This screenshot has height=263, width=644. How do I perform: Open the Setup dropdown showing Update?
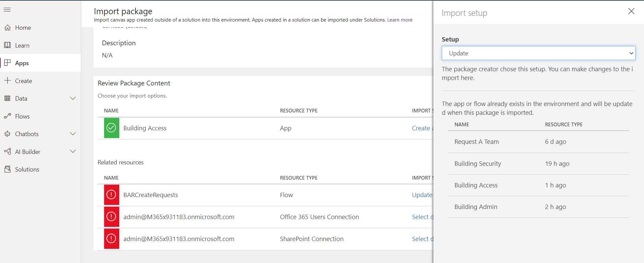pos(538,53)
